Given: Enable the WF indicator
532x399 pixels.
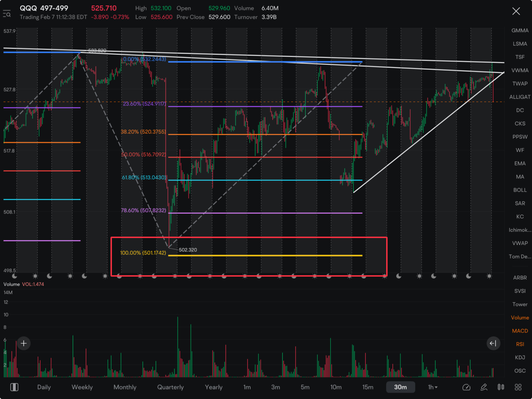Looking at the screenshot, I should point(520,150).
